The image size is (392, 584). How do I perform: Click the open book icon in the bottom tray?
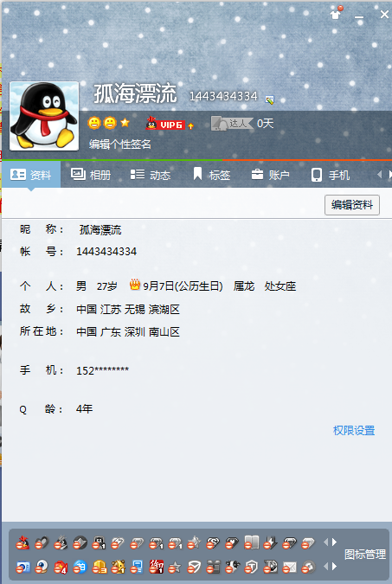(251, 542)
